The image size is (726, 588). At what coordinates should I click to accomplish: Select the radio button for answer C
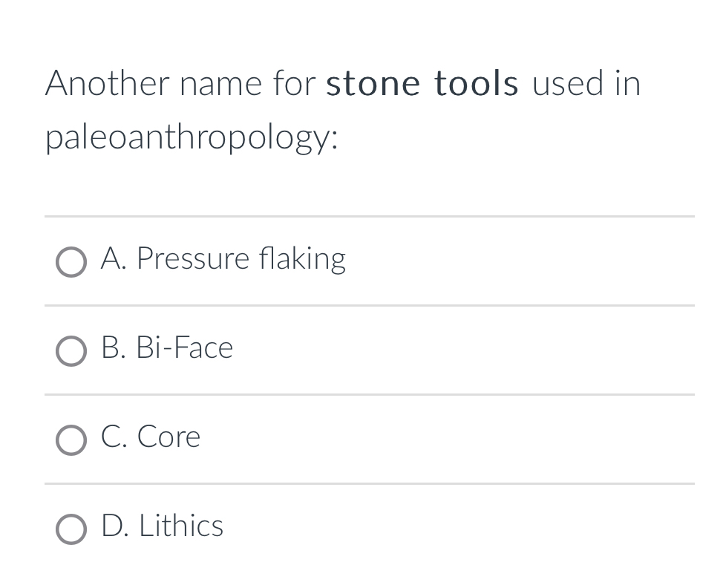tap(71, 440)
